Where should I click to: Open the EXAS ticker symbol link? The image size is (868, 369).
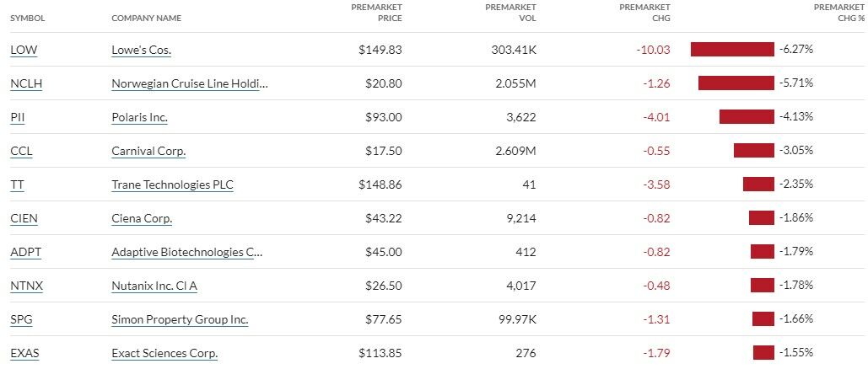tap(24, 353)
